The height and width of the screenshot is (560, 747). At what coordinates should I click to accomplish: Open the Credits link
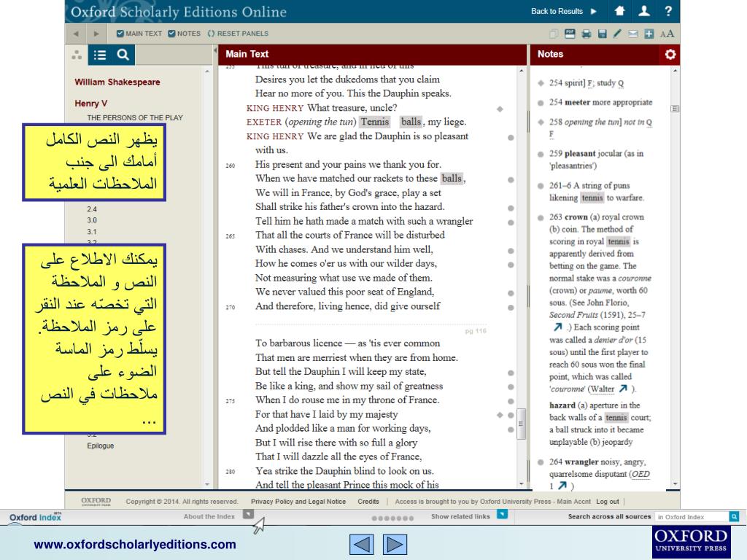[368, 502]
